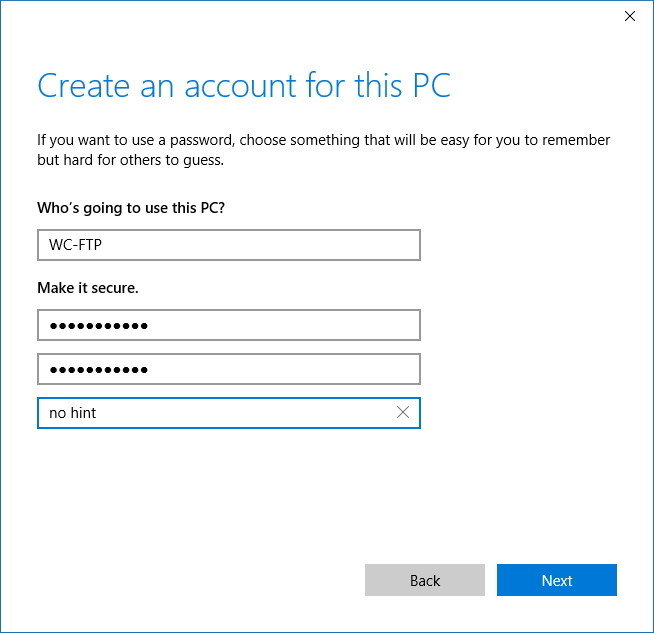Place cursor on the "no hint" text

tap(72, 412)
